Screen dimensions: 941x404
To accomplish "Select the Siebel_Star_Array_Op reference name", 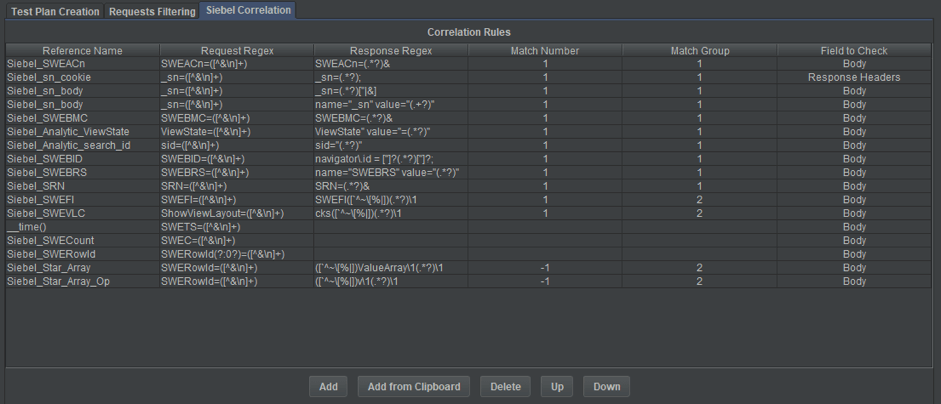I will pyautogui.click(x=83, y=282).
